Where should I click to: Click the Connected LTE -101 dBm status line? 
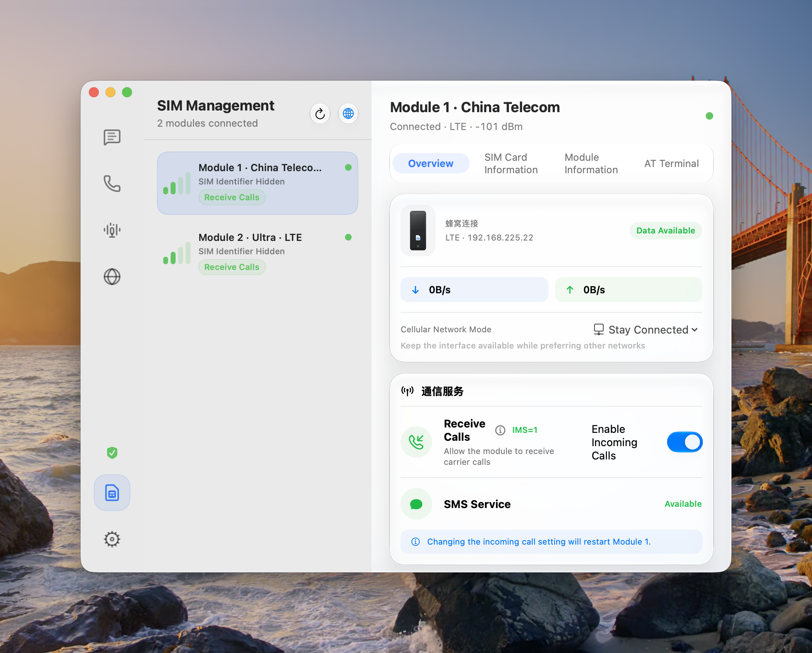click(456, 127)
